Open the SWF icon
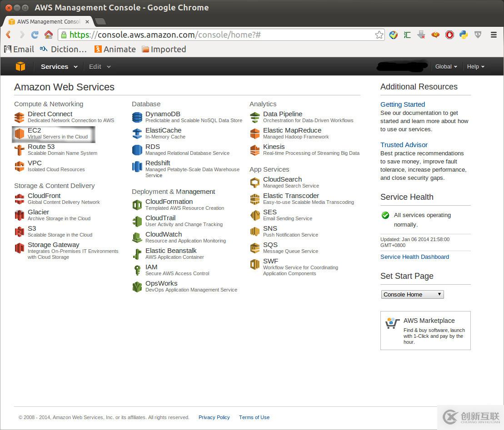504x430 pixels. (255, 265)
